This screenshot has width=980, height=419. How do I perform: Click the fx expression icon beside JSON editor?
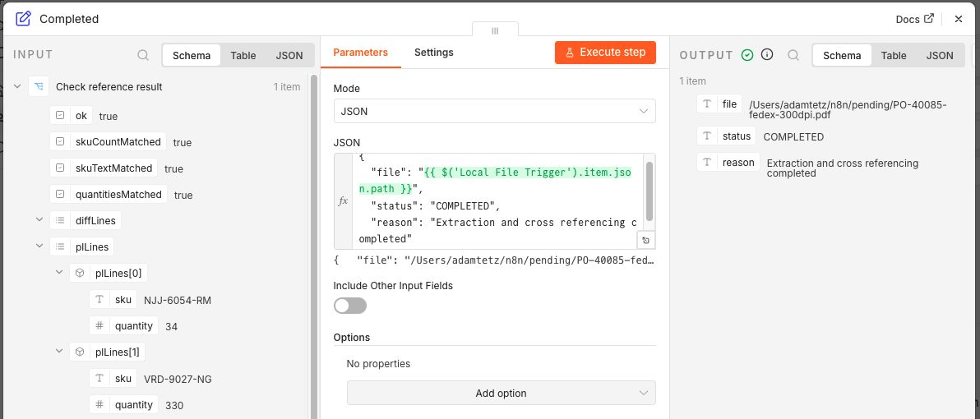(343, 201)
